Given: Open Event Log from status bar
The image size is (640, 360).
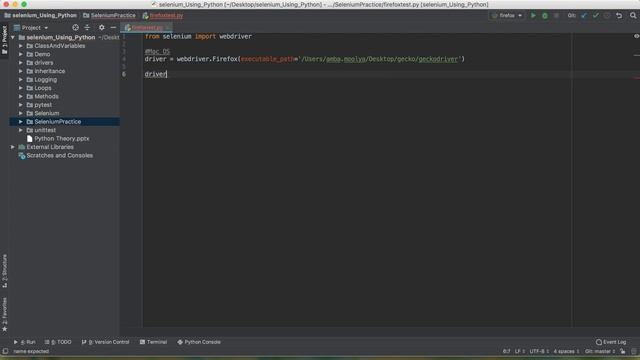Looking at the screenshot, I should point(611,342).
